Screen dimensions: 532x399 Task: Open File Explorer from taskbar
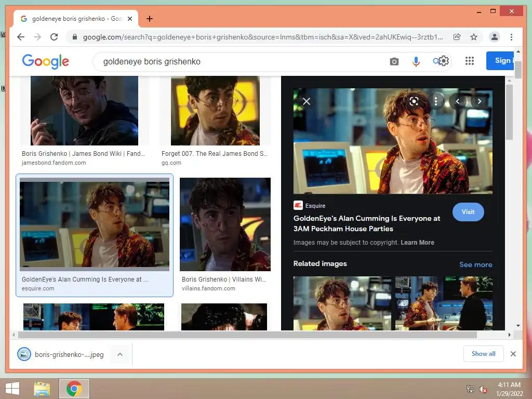click(42, 389)
